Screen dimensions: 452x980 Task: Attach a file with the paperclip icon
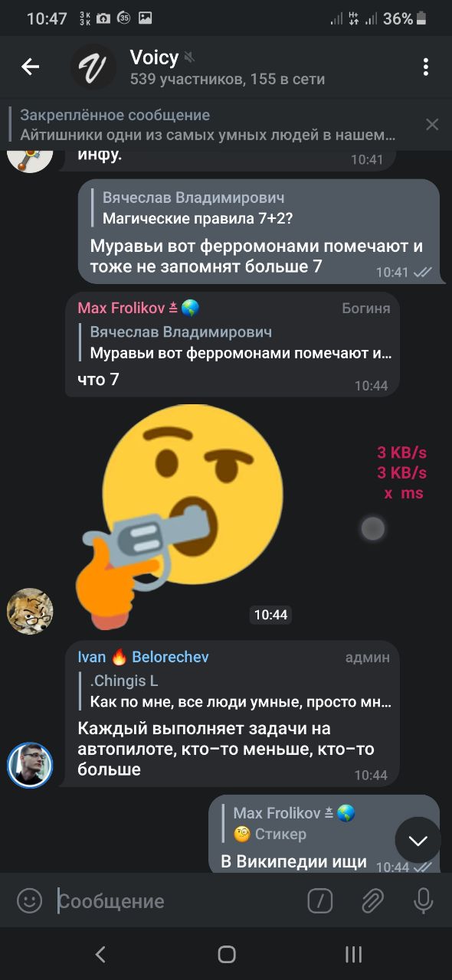click(x=372, y=901)
